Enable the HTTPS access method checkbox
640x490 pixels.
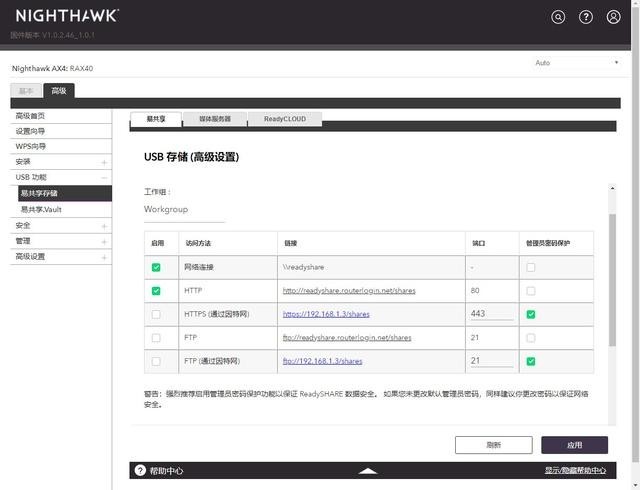156,314
